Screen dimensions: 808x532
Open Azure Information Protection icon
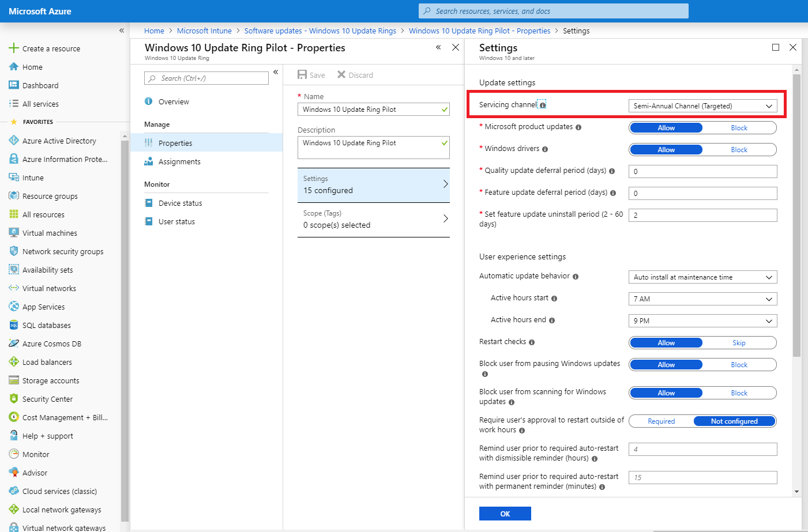(x=14, y=159)
